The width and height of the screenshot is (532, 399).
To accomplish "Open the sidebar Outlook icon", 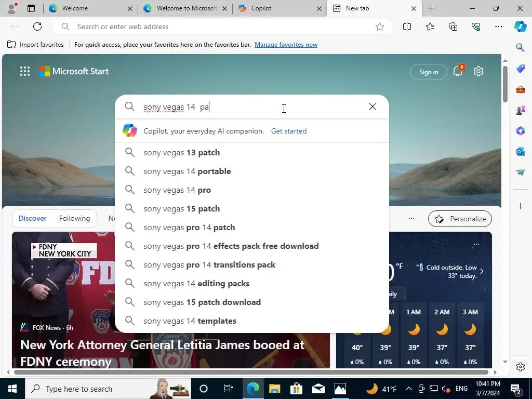I will 520,151.
